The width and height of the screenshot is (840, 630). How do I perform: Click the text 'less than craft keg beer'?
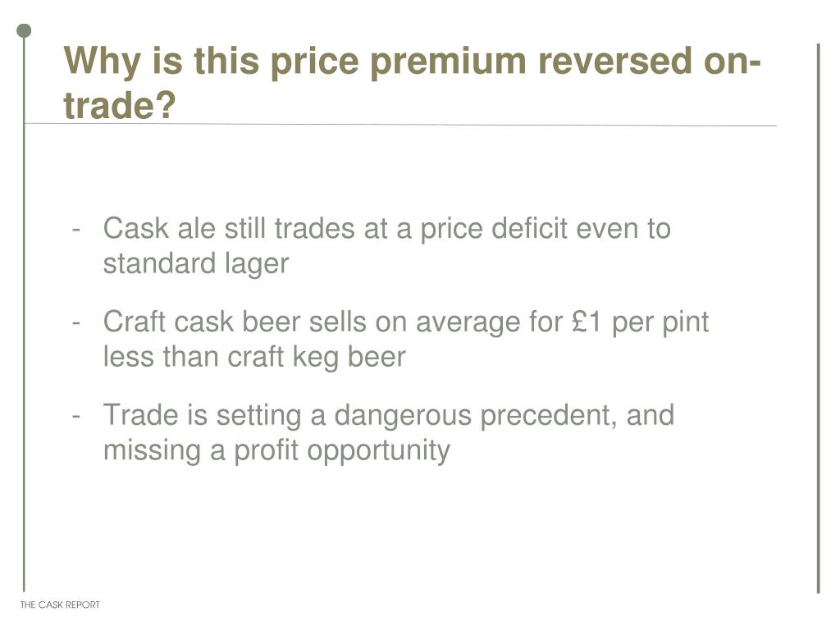(x=254, y=357)
